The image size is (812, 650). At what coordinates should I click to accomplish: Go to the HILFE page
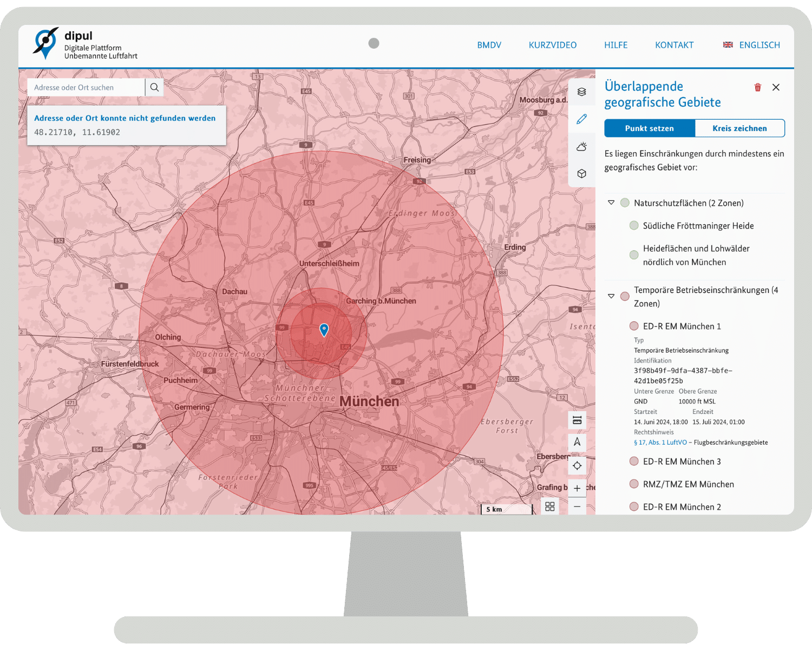click(x=615, y=45)
